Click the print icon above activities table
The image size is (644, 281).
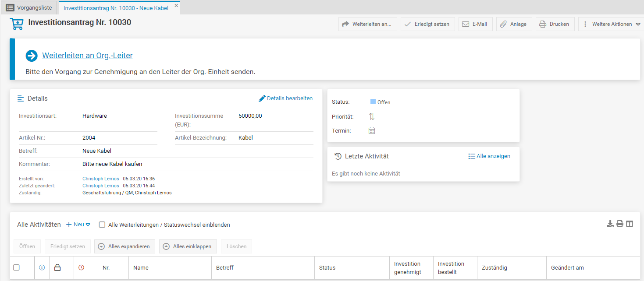click(620, 224)
